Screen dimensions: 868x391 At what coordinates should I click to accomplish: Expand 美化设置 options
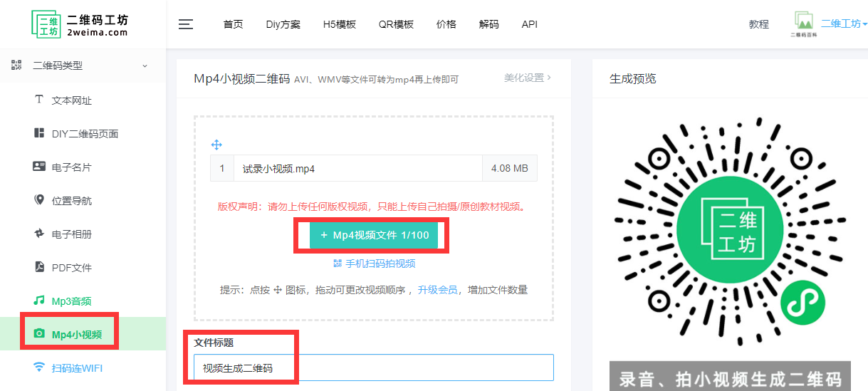click(x=527, y=78)
